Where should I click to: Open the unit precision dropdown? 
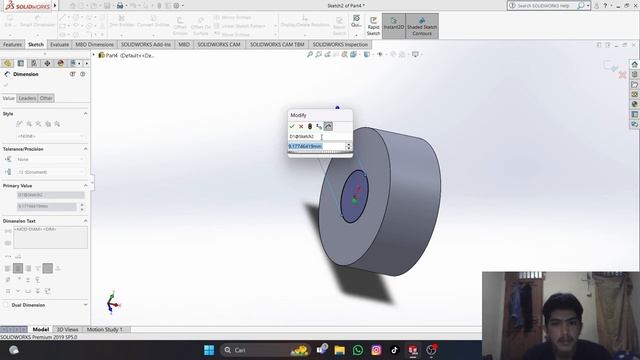(x=51, y=172)
